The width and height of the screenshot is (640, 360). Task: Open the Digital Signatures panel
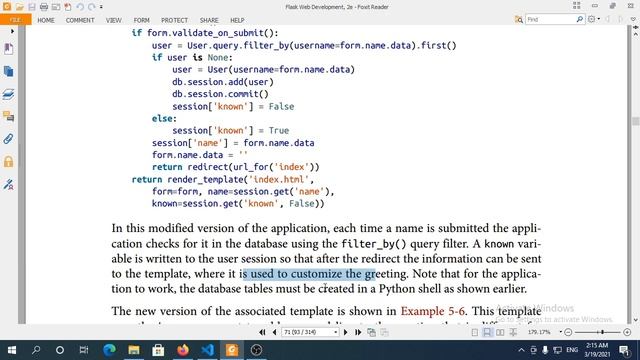(8, 184)
